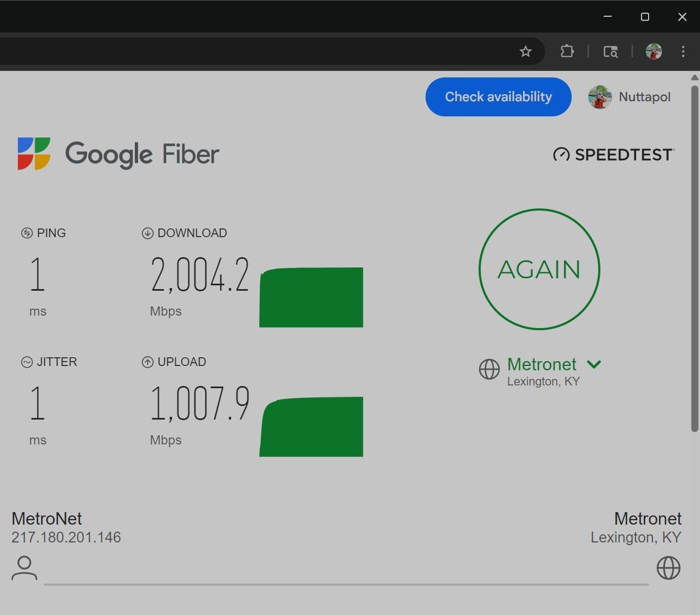Click the Google Fiber wordmark text
700x615 pixels.
point(142,155)
